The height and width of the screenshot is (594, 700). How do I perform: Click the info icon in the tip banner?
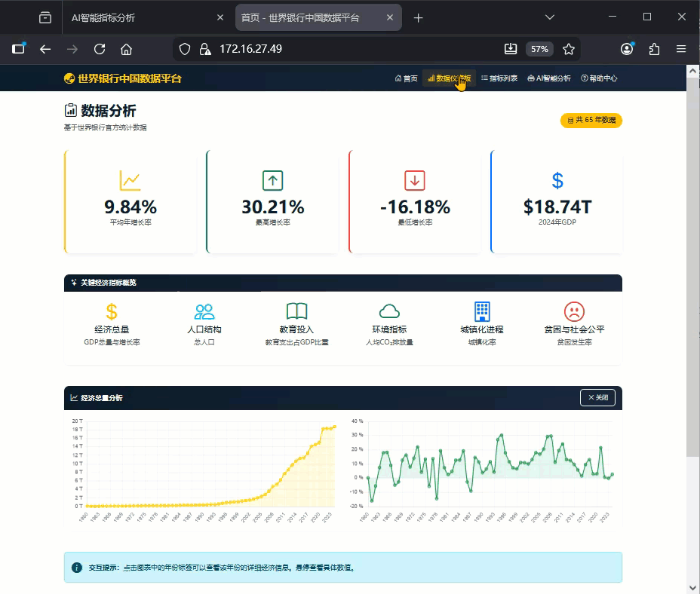coord(77,568)
